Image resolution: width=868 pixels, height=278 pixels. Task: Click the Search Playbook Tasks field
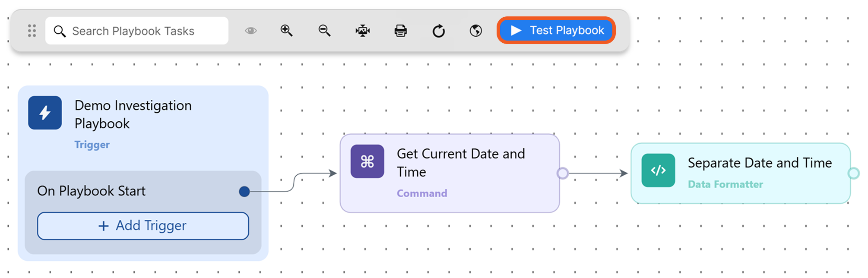[x=136, y=31]
